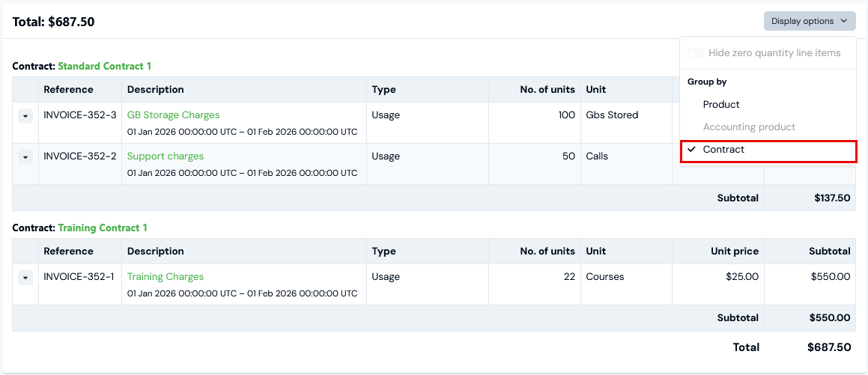Click the $550.00 line item subtotal for Training Charges

pyautogui.click(x=831, y=277)
